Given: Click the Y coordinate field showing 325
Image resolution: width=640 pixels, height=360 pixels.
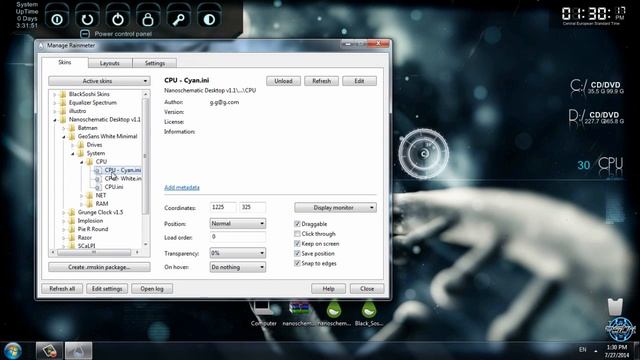Looking at the screenshot, I should (x=253, y=207).
